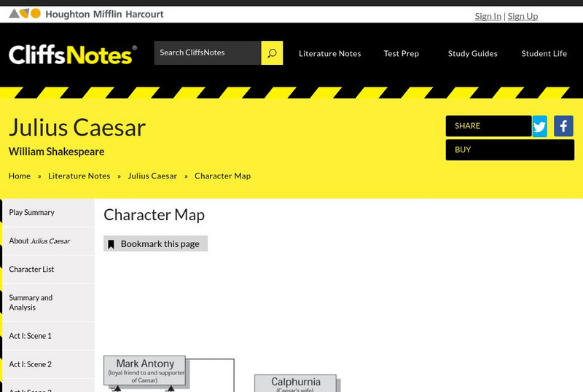Bookmark this page button
This screenshot has width=583, height=392.
pos(155,243)
